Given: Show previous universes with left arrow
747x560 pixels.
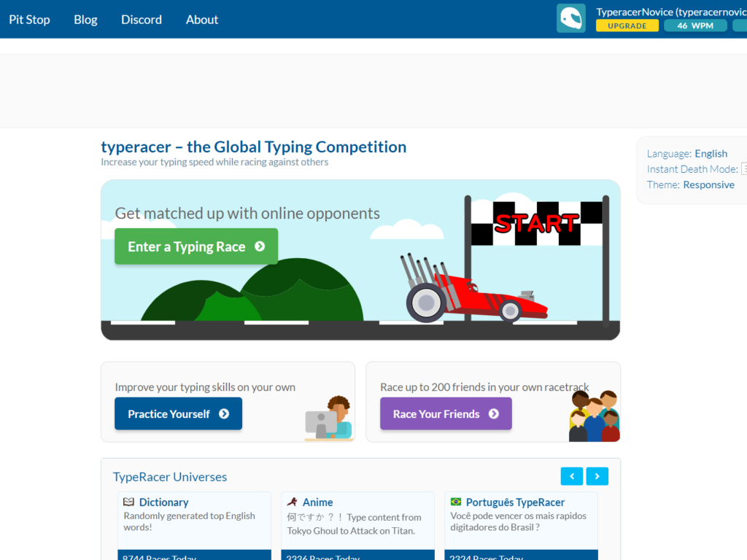Looking at the screenshot, I should [x=572, y=476].
